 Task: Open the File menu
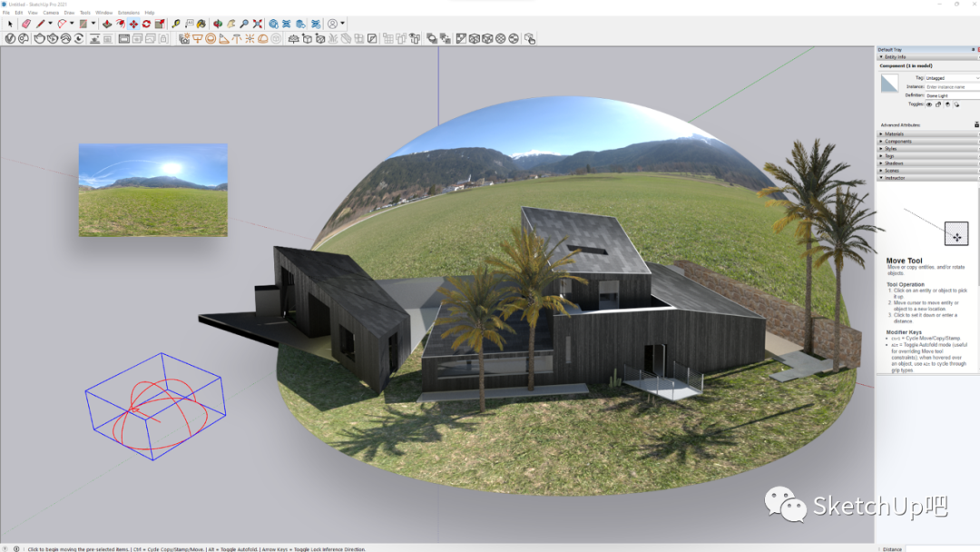coord(6,13)
